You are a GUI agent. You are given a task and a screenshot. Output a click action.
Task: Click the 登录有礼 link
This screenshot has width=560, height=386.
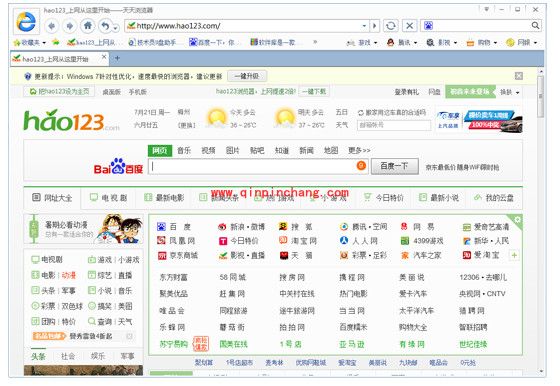click(x=406, y=92)
